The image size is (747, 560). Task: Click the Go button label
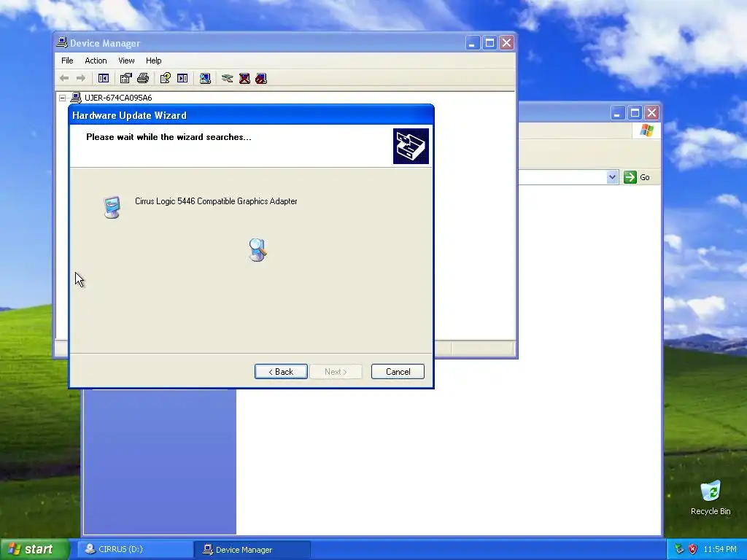645,177
